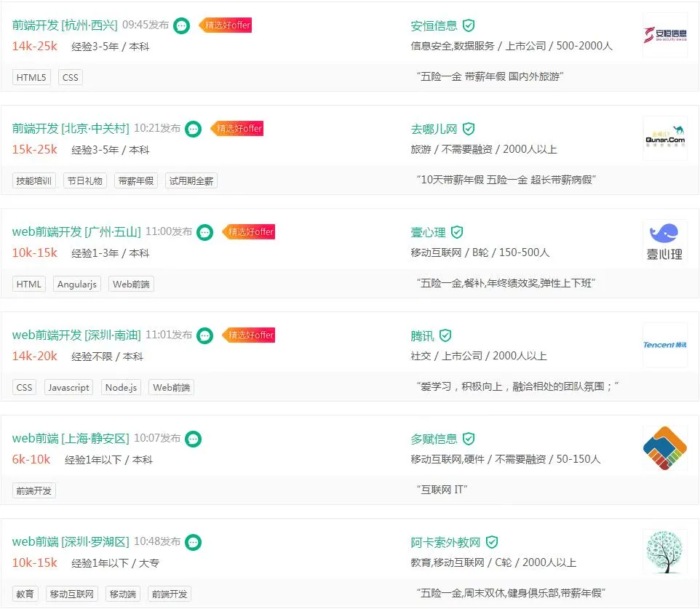Visit 多赋信息 company page link
The width and height of the screenshot is (700, 609).
click(x=434, y=439)
